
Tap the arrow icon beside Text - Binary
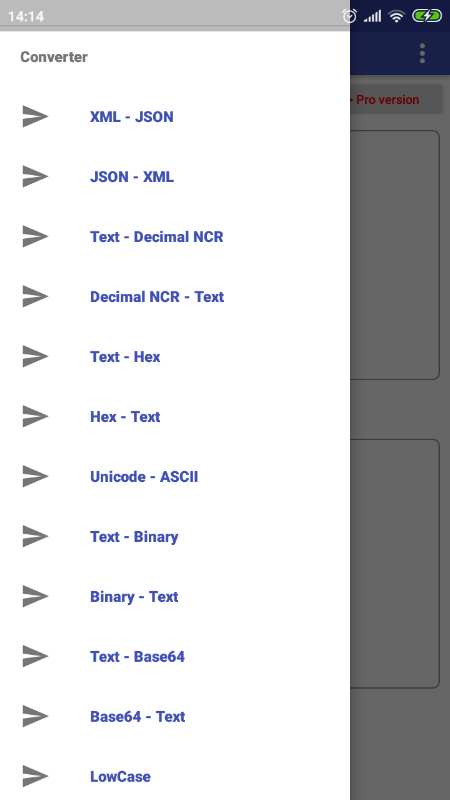pyautogui.click(x=35, y=537)
